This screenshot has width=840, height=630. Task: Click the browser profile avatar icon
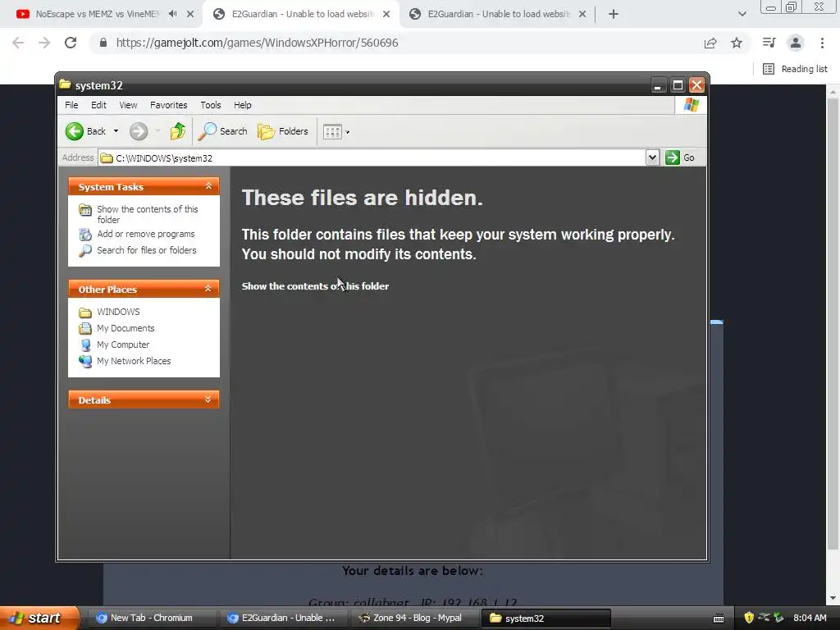pyautogui.click(x=796, y=43)
